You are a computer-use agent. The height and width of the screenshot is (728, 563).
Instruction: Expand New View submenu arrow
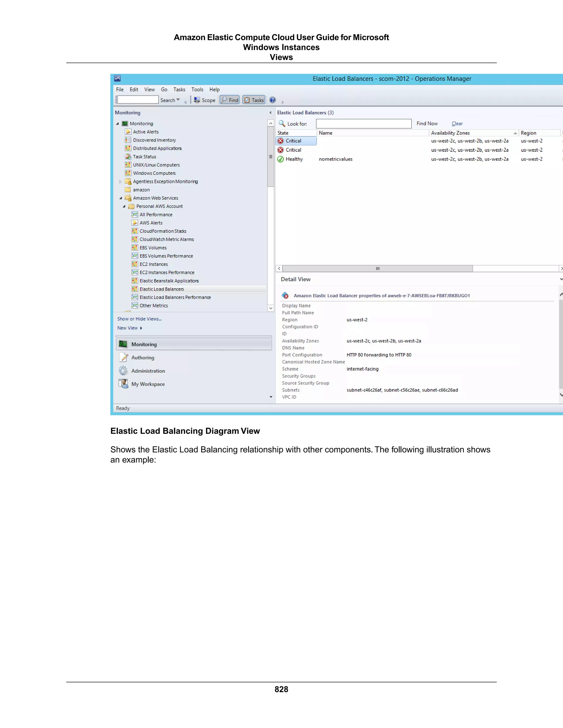pos(141,328)
